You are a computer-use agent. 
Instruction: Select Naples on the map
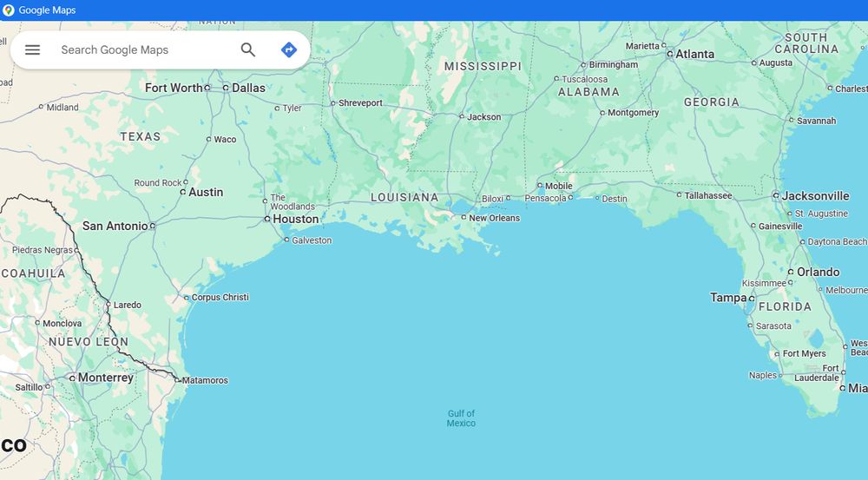point(763,375)
